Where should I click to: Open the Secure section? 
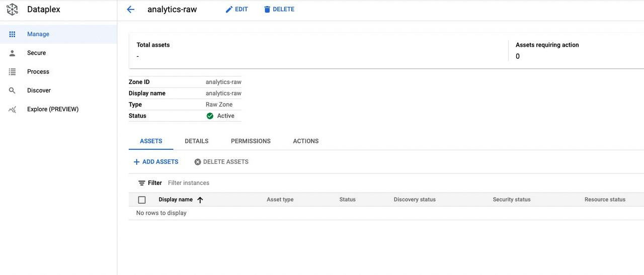[58, 53]
